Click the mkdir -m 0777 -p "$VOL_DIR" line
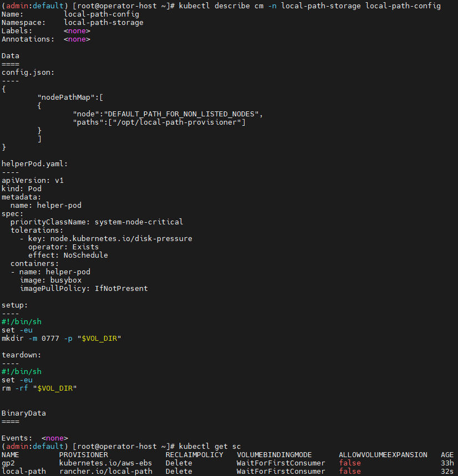Viewport: 458px width, 476px height. [62, 339]
